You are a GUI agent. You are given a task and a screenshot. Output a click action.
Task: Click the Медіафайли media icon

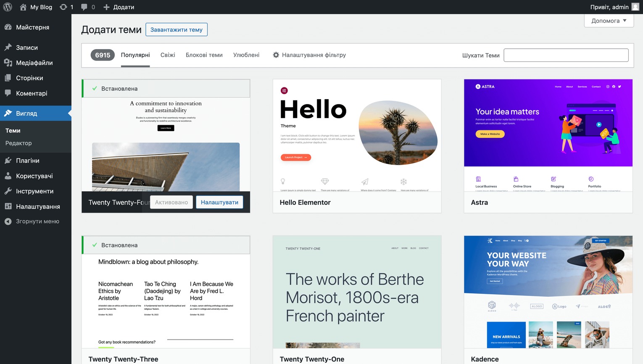[8, 63]
